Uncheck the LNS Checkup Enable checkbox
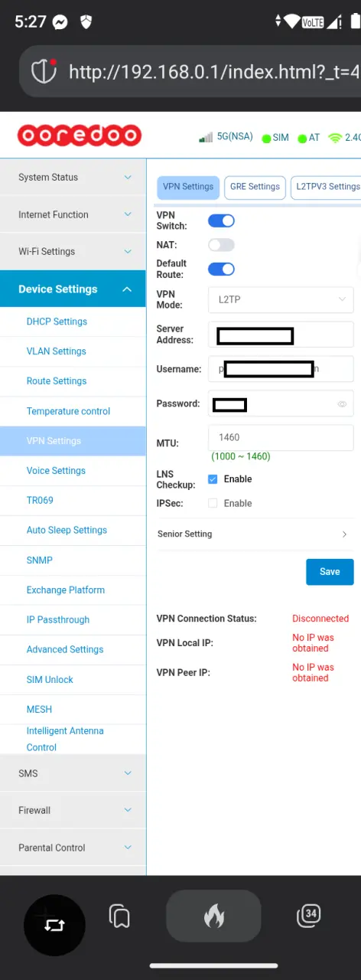The image size is (361, 980). click(x=213, y=479)
